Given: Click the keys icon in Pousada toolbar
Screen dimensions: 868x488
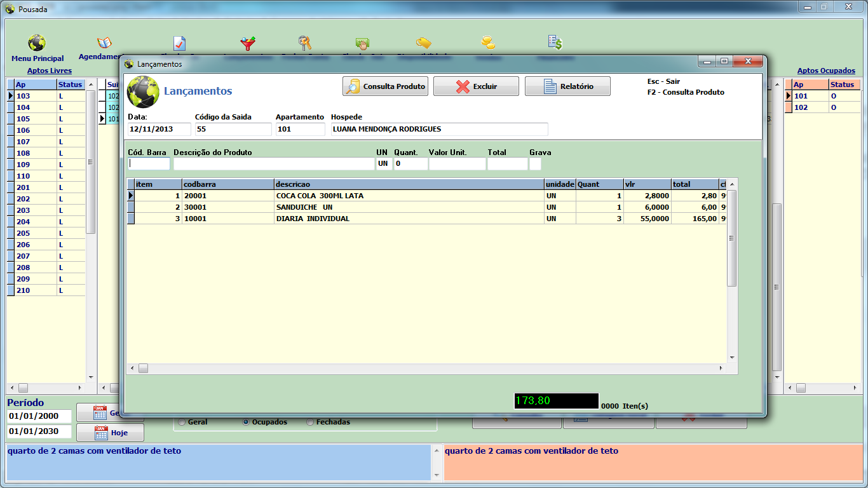Looking at the screenshot, I should click(x=305, y=43).
